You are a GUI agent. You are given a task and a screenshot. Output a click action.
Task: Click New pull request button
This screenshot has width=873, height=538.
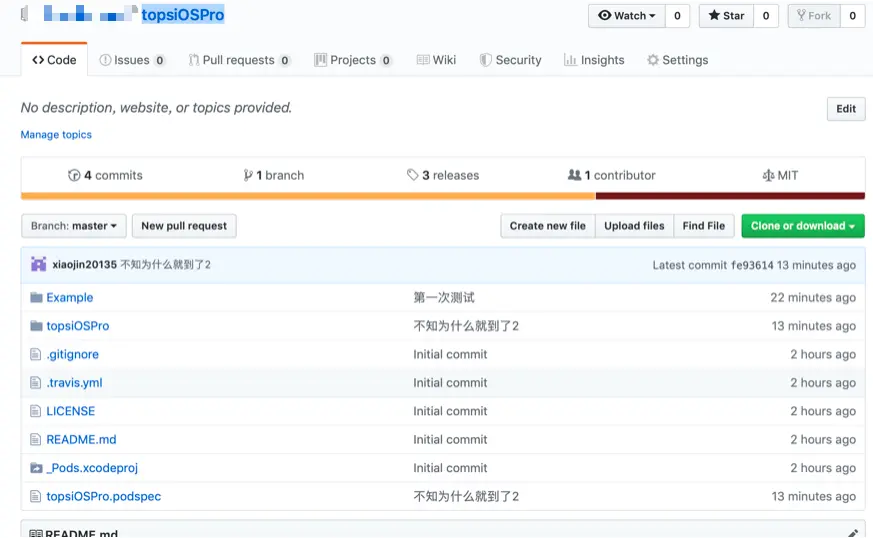tap(184, 226)
